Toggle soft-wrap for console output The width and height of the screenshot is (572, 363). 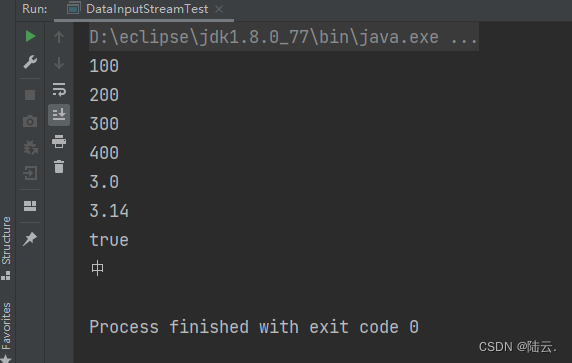[59, 89]
